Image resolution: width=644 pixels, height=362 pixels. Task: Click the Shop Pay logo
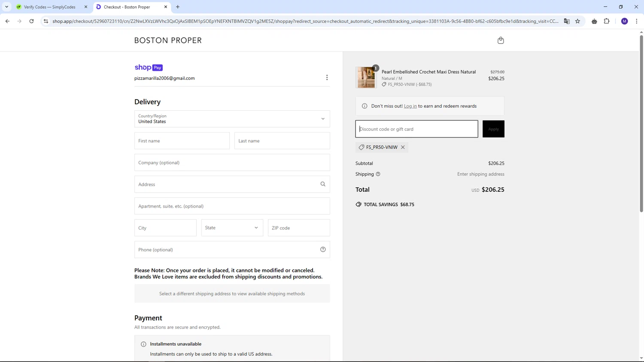point(149,67)
